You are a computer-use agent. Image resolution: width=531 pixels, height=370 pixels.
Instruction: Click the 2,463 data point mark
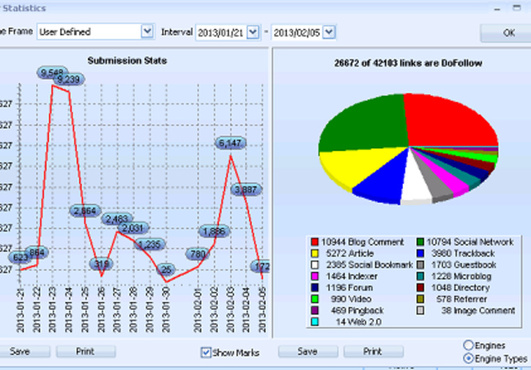coord(117,219)
